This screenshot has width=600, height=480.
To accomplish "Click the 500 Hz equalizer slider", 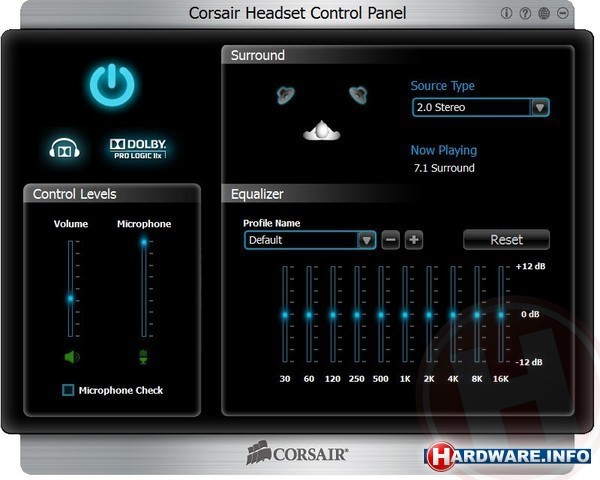I will click(x=381, y=315).
